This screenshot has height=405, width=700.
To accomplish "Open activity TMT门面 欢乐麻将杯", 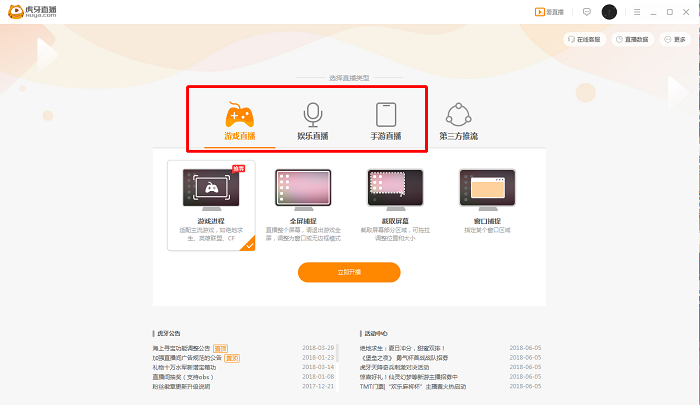I will click(413, 387).
